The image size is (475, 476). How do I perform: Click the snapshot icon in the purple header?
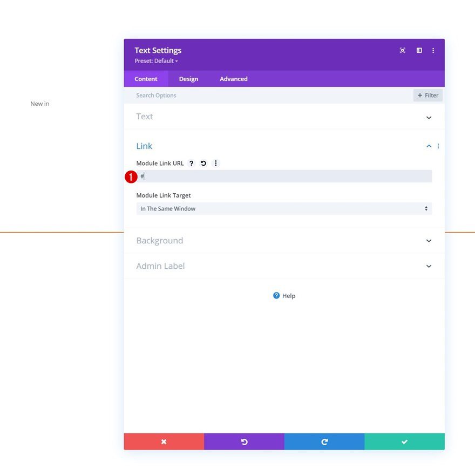click(402, 50)
